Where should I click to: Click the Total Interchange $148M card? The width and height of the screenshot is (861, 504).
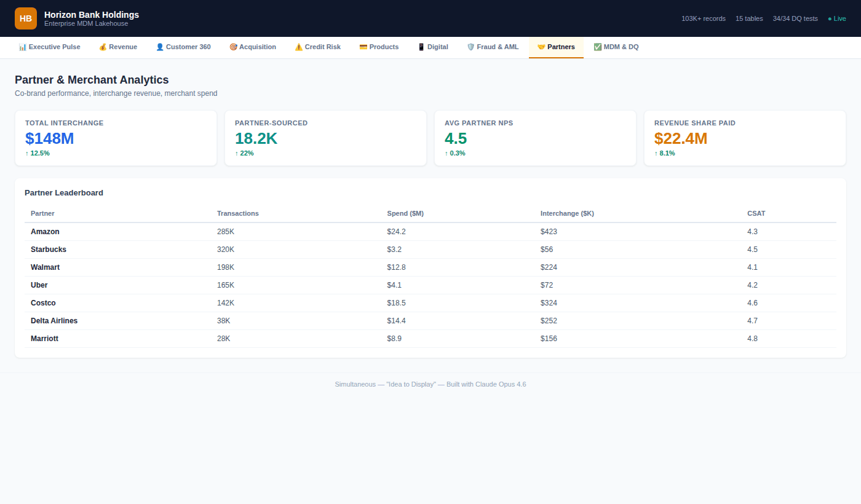116,138
